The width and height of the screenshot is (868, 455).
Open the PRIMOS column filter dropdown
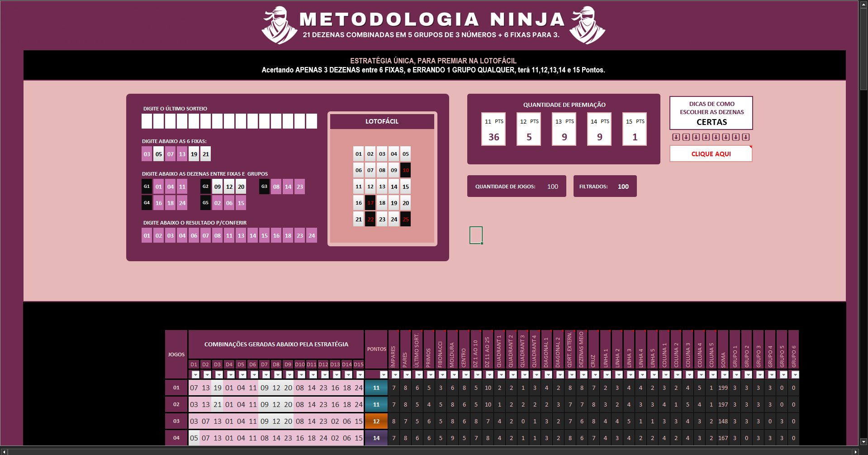431,375
